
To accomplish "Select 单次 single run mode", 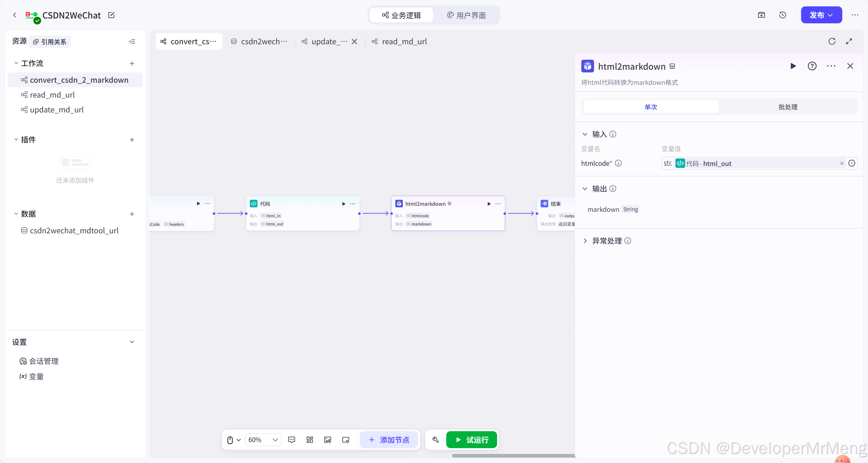I will click(x=650, y=107).
